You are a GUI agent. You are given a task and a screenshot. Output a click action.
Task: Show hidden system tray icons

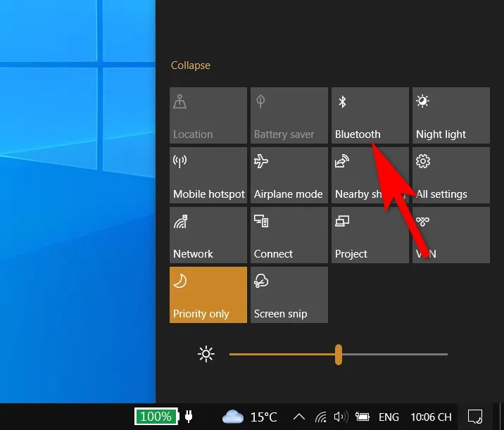pyautogui.click(x=299, y=417)
